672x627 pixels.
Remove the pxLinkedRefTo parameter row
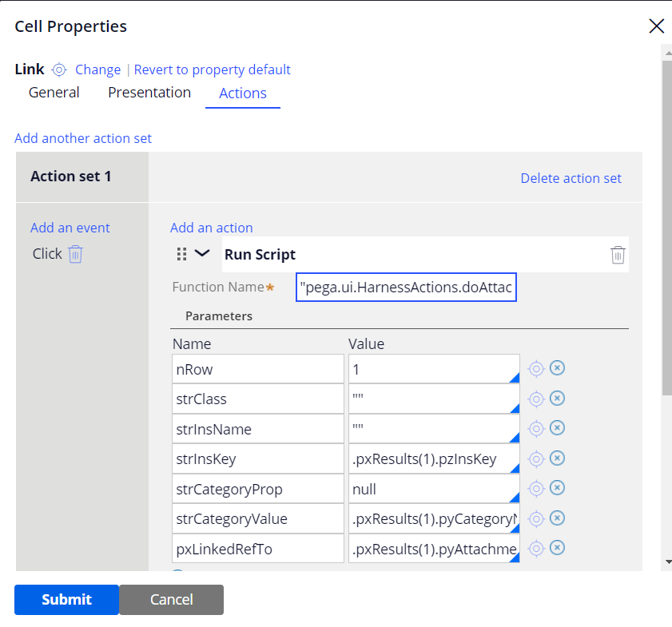[558, 547]
